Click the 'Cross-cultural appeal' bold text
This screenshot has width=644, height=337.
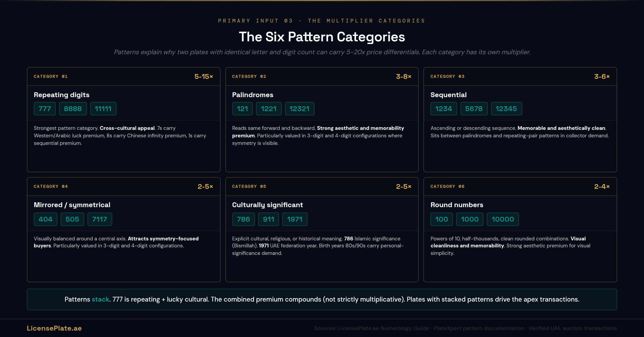(x=127, y=128)
